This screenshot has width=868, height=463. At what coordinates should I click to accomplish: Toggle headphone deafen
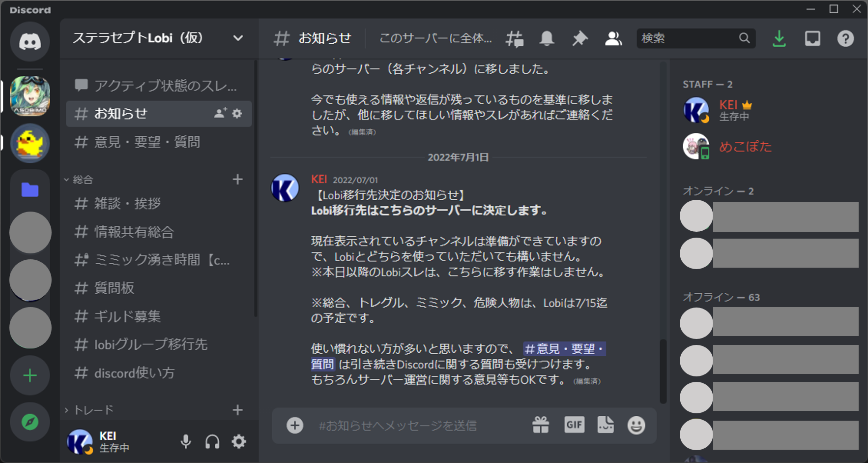(x=212, y=441)
